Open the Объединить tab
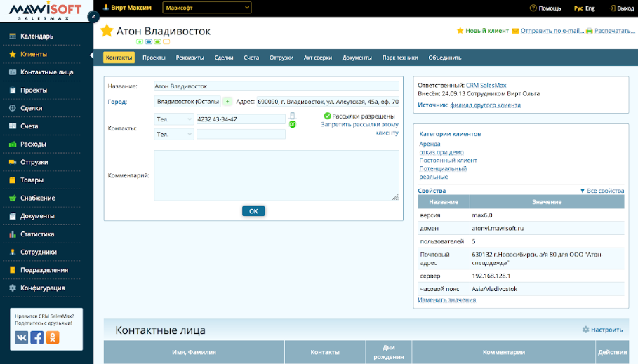 445,58
